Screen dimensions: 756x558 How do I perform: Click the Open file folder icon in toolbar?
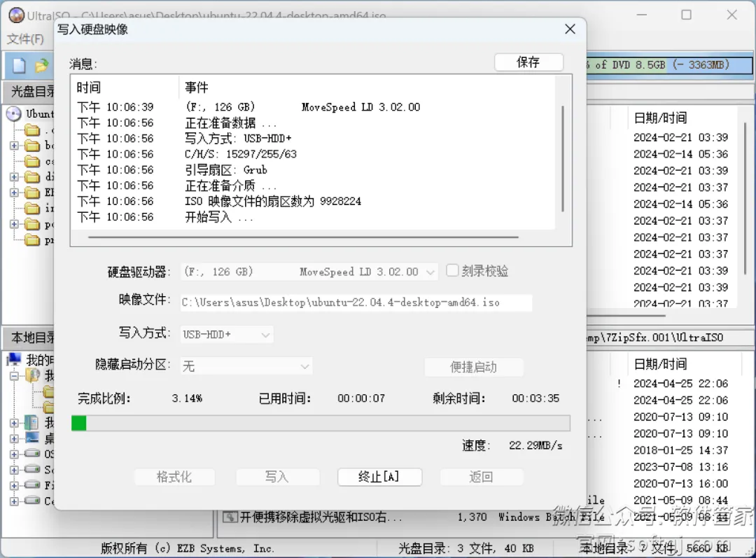pos(41,65)
